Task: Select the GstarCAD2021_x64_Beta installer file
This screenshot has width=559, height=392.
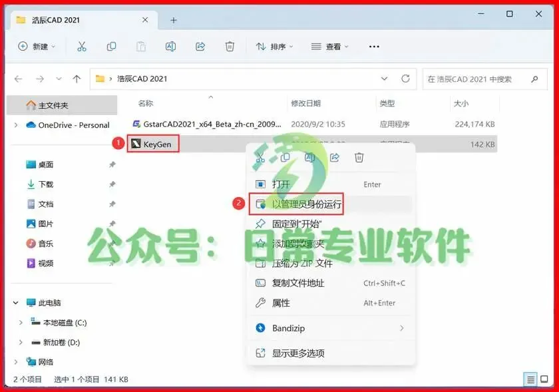Action: point(207,124)
